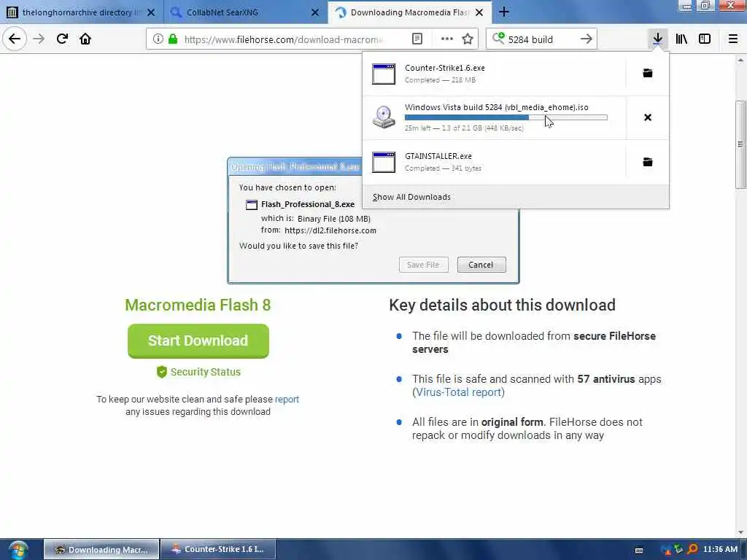Click the tray keyboard icon
Image resolution: width=747 pixels, height=560 pixels.
click(x=639, y=550)
